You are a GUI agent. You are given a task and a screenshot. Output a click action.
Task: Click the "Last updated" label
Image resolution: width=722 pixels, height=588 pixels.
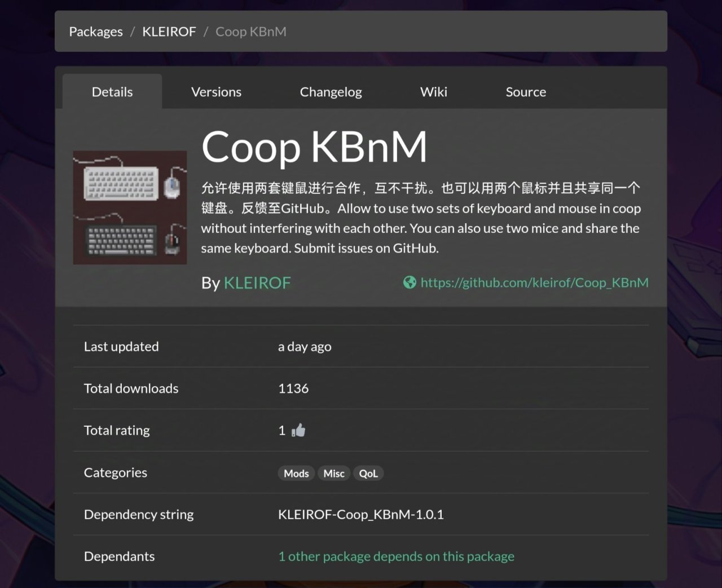[121, 347]
